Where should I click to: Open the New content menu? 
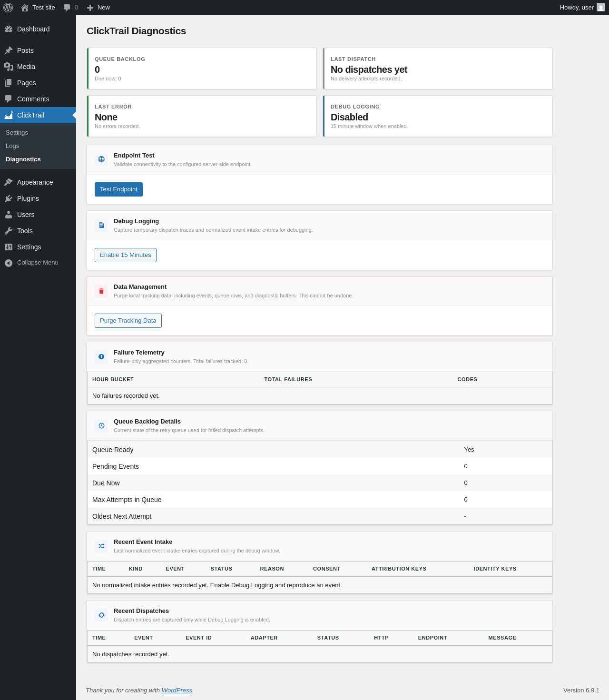(98, 8)
